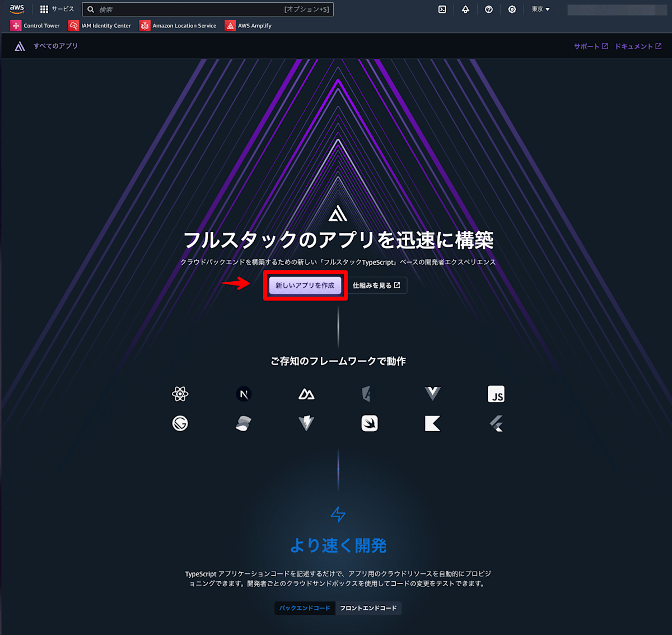This screenshot has width=672, height=635.
Task: Click the AWS logo home icon
Action: (x=17, y=9)
